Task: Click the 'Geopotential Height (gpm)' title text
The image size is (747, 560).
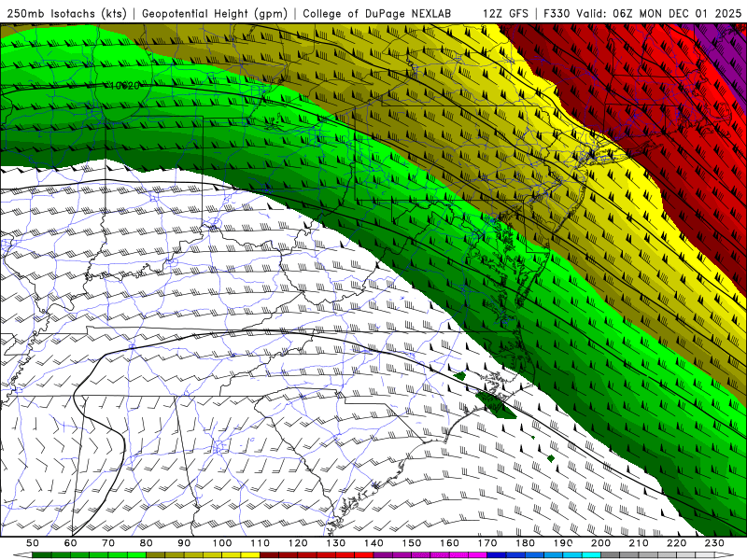Action: click(215, 13)
